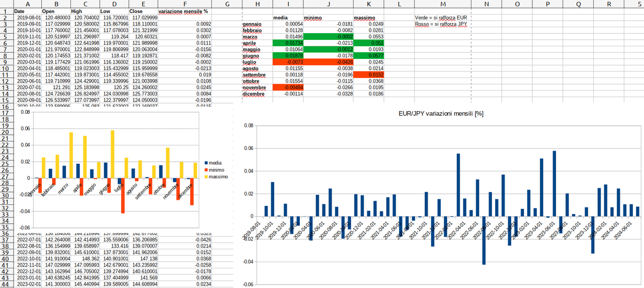Viewport: 644px width, 288px height.
Task: Click the variation cell 0.0066 in row 43
Action: point(186,278)
